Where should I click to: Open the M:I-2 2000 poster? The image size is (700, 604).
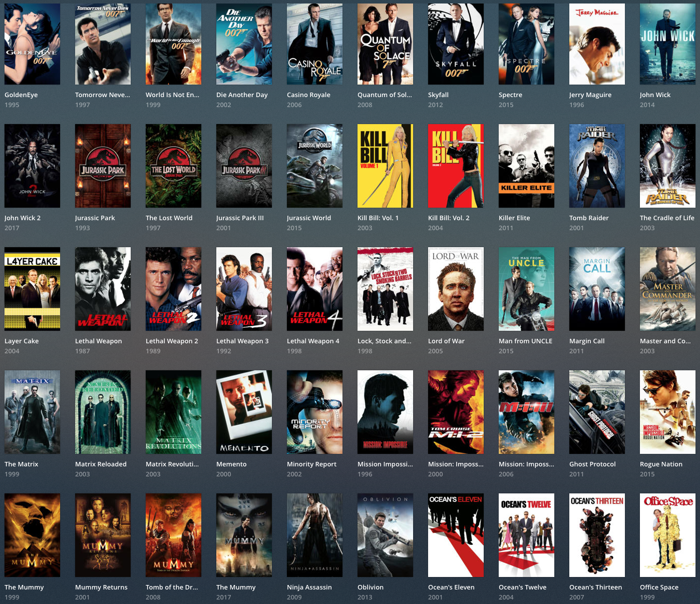(456, 412)
